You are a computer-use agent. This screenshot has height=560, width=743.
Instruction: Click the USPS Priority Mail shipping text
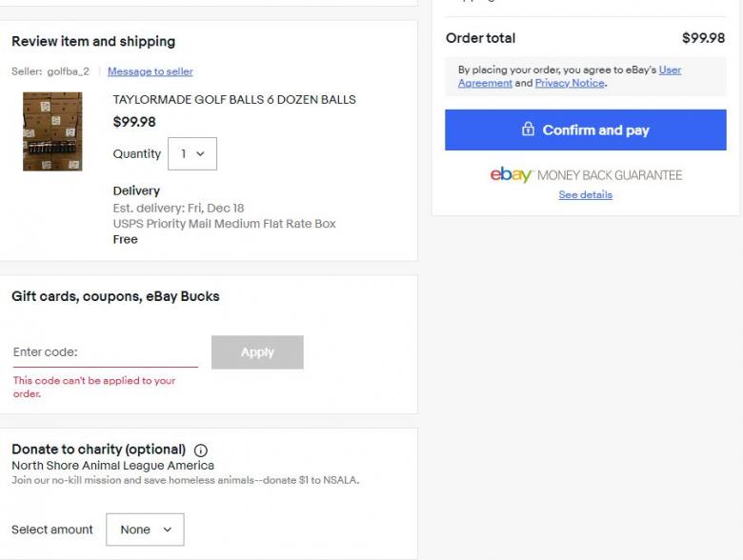(x=224, y=224)
